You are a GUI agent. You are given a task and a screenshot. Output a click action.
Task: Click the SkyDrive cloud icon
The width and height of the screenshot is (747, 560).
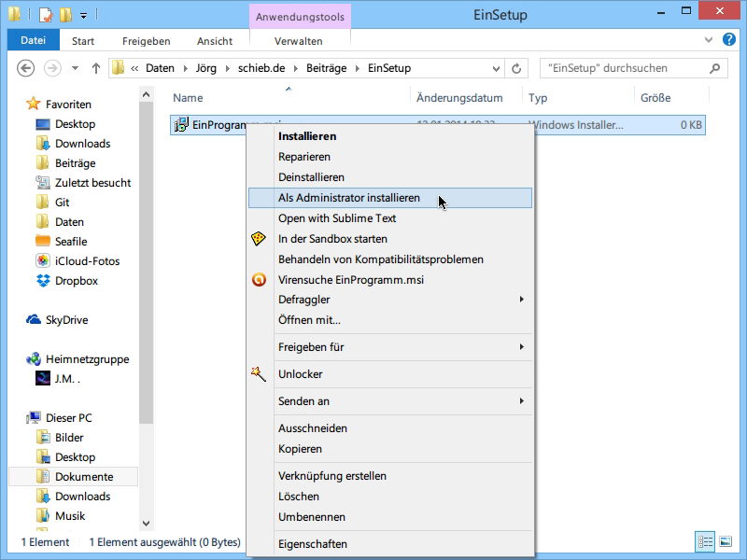[34, 319]
